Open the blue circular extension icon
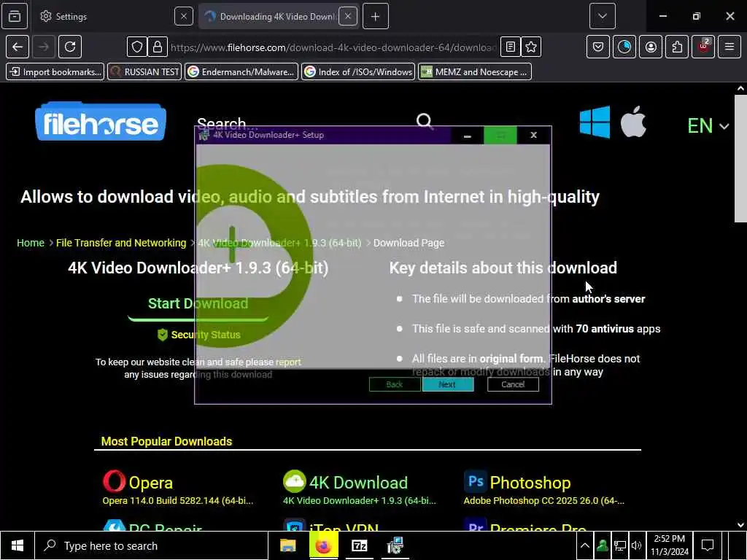 click(624, 47)
